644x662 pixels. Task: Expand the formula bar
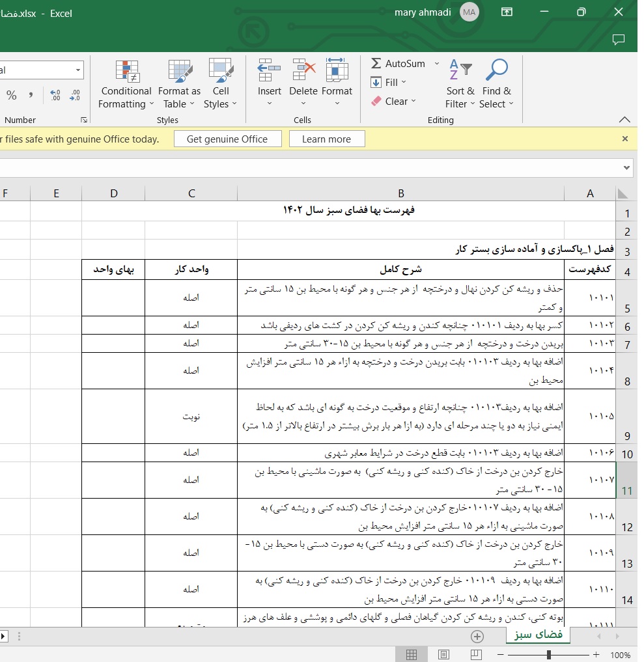[626, 167]
